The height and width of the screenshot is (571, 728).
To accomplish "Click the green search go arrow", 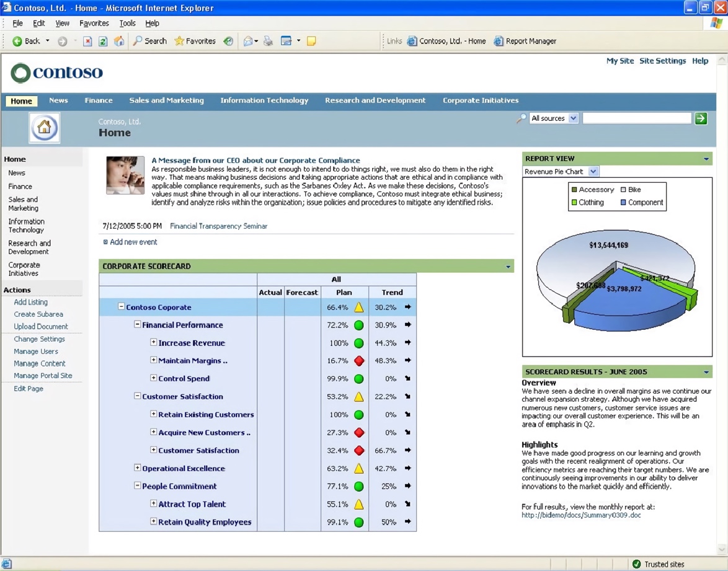I will (701, 118).
